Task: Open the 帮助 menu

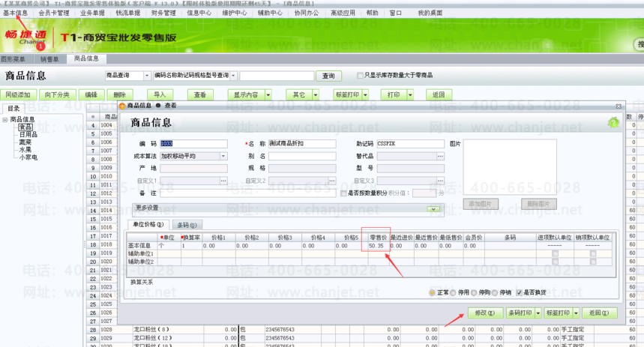Action: click(x=372, y=13)
